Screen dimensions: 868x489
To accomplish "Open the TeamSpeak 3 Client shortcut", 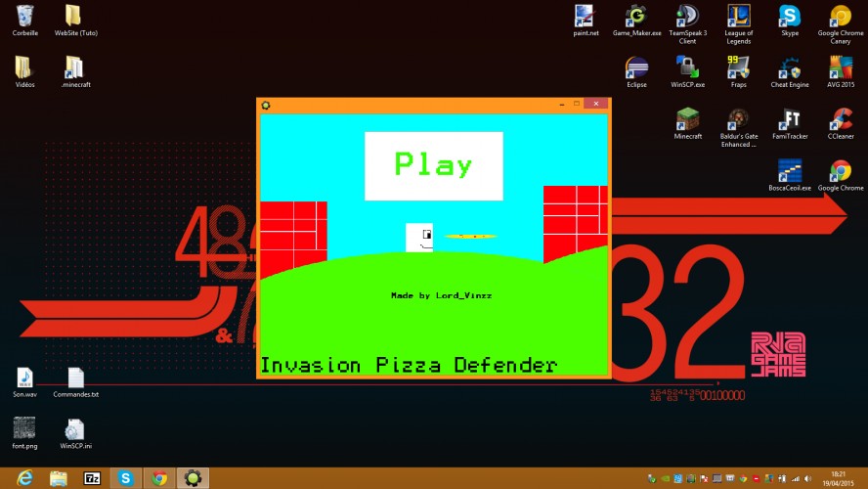I will point(687,24).
